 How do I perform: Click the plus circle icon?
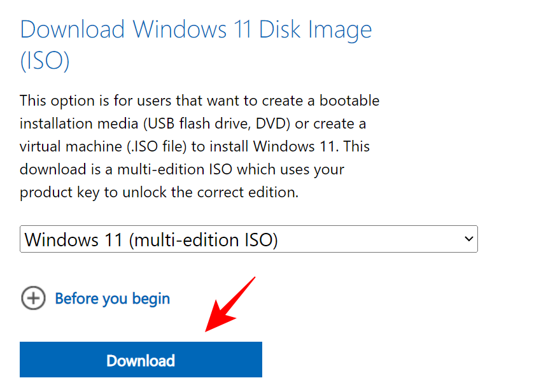tap(33, 298)
